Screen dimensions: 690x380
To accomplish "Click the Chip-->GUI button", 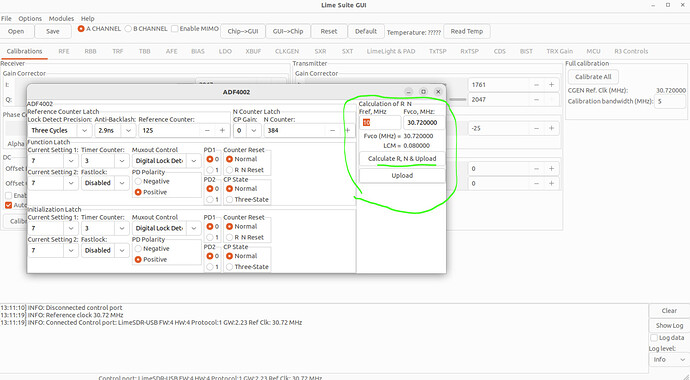I will pyautogui.click(x=242, y=31).
